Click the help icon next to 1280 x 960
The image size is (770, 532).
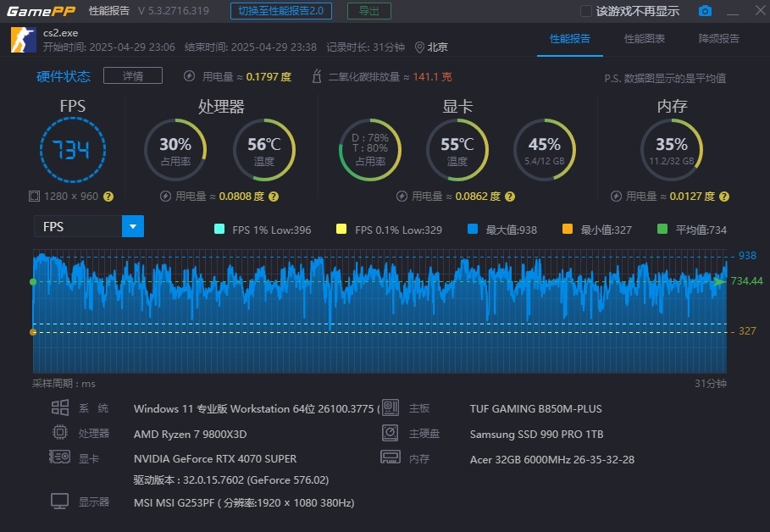coord(108,197)
